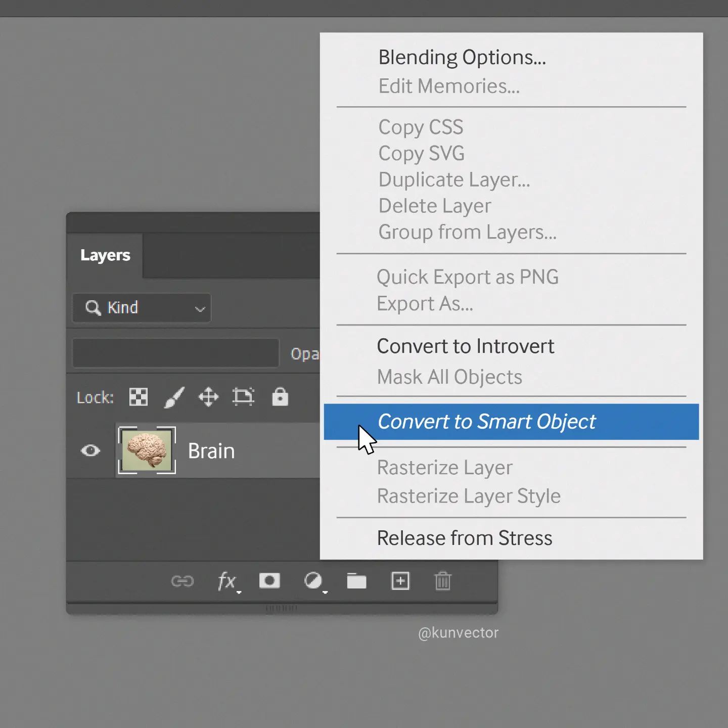Click the link layers icon
This screenshot has width=728, height=728.
pyautogui.click(x=183, y=581)
